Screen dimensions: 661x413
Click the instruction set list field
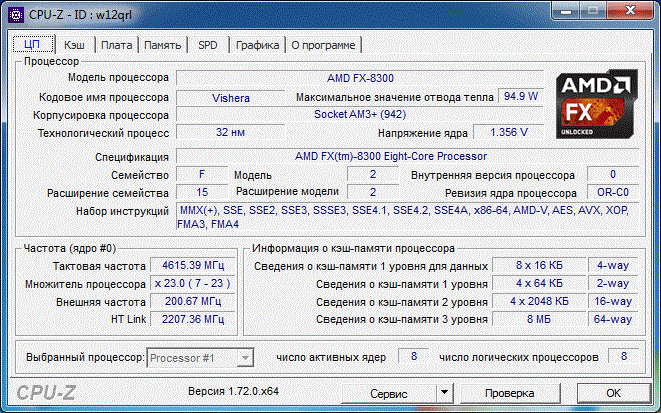pyautogui.click(x=407, y=217)
